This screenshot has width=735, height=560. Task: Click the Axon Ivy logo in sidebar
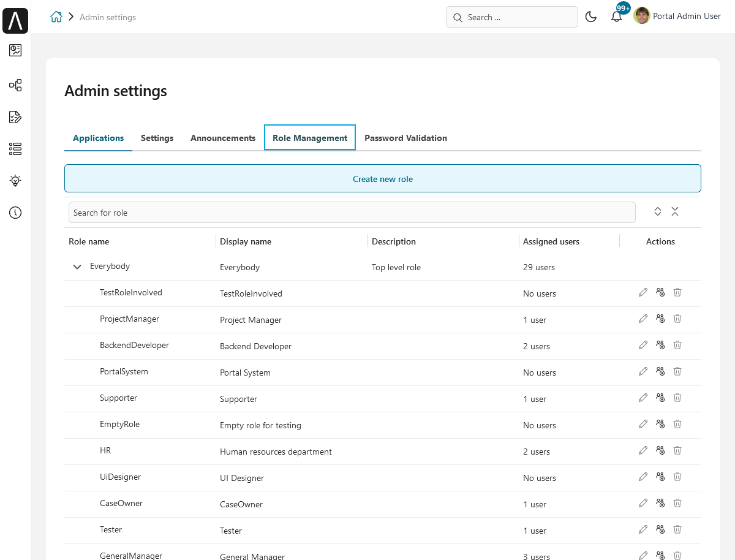pos(15,21)
